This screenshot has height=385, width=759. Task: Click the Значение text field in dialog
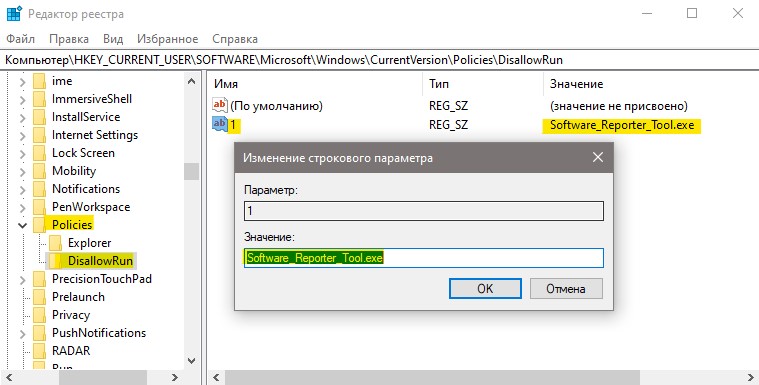pos(424,258)
